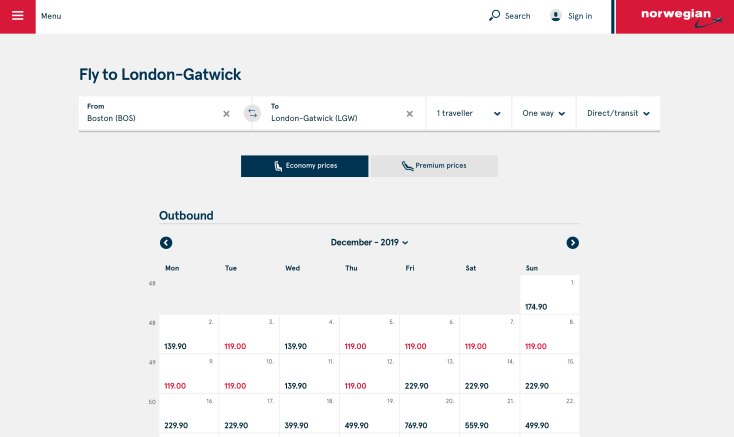Swap origin and destination airports

click(252, 114)
